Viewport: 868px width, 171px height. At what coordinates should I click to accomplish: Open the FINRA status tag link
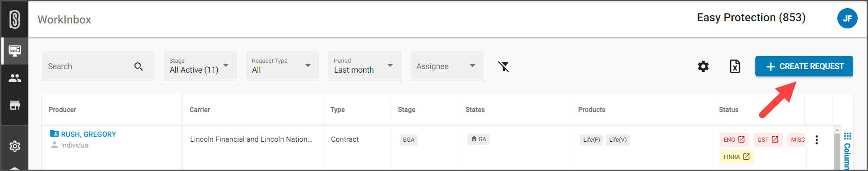click(736, 157)
